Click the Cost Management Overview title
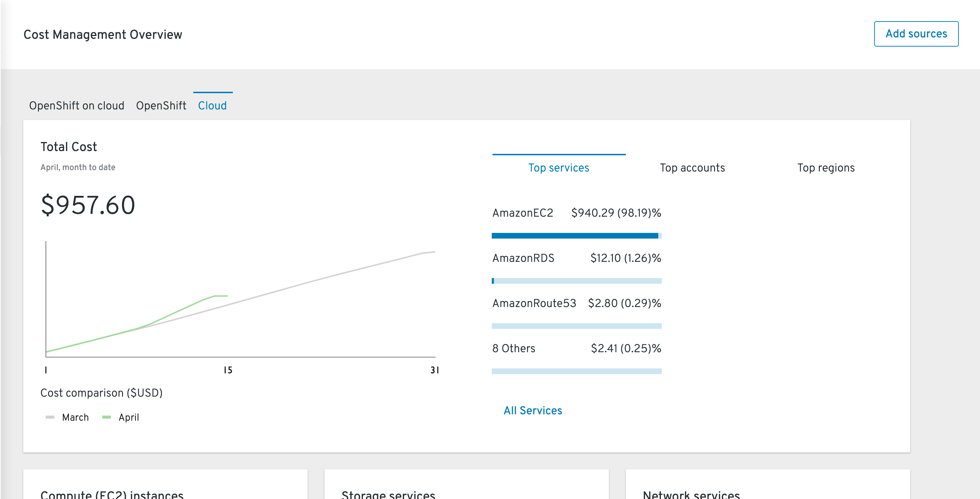The image size is (980, 499). (x=103, y=35)
